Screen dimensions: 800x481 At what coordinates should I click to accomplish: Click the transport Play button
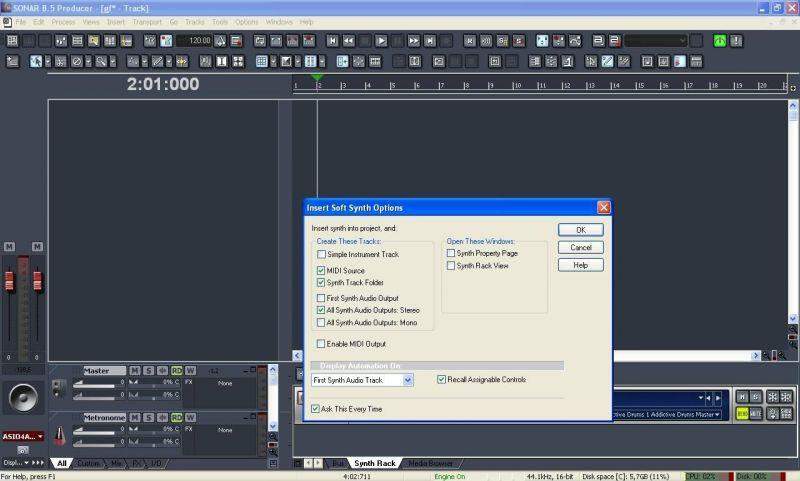(381, 41)
